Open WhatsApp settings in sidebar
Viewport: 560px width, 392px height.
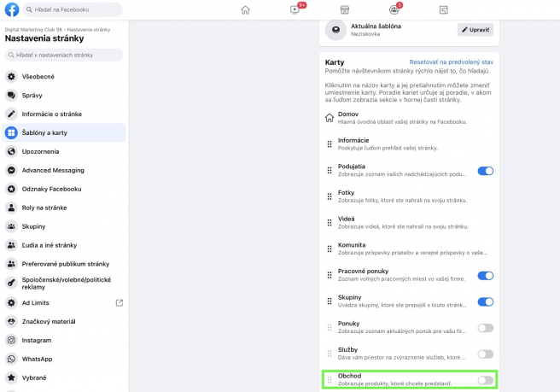click(64, 359)
